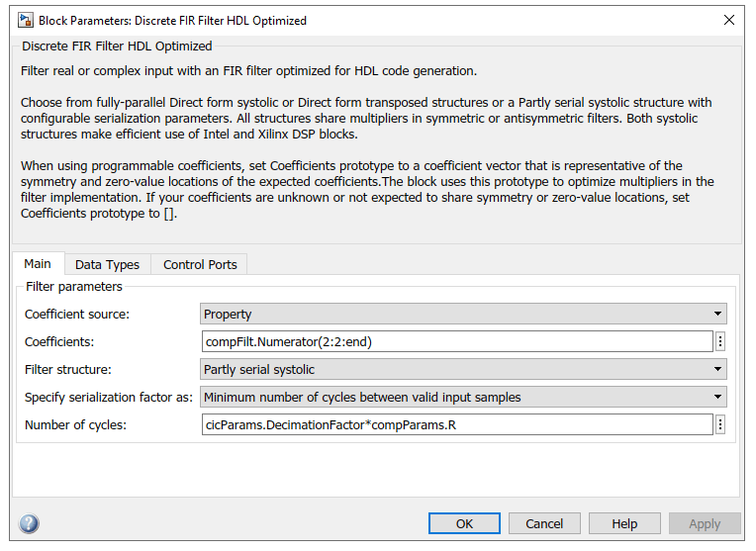Click the blue help question mark icon
The width and height of the screenshot is (756, 551).
(29, 523)
